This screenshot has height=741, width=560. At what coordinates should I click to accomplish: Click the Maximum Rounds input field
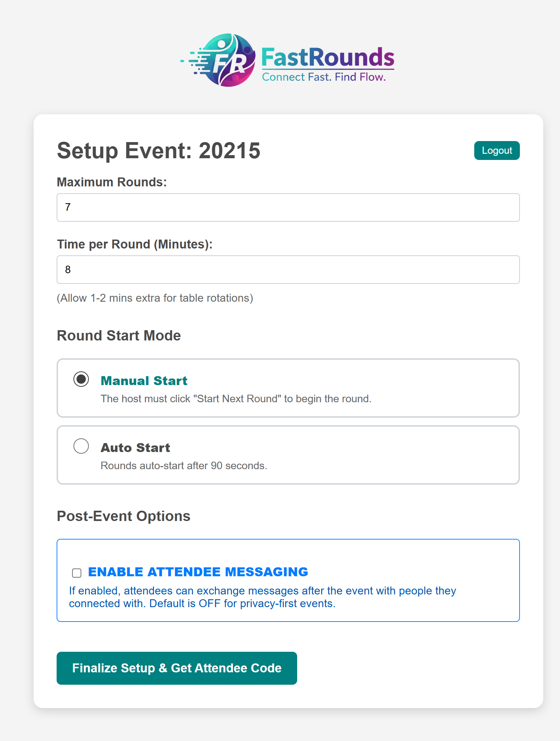point(288,207)
